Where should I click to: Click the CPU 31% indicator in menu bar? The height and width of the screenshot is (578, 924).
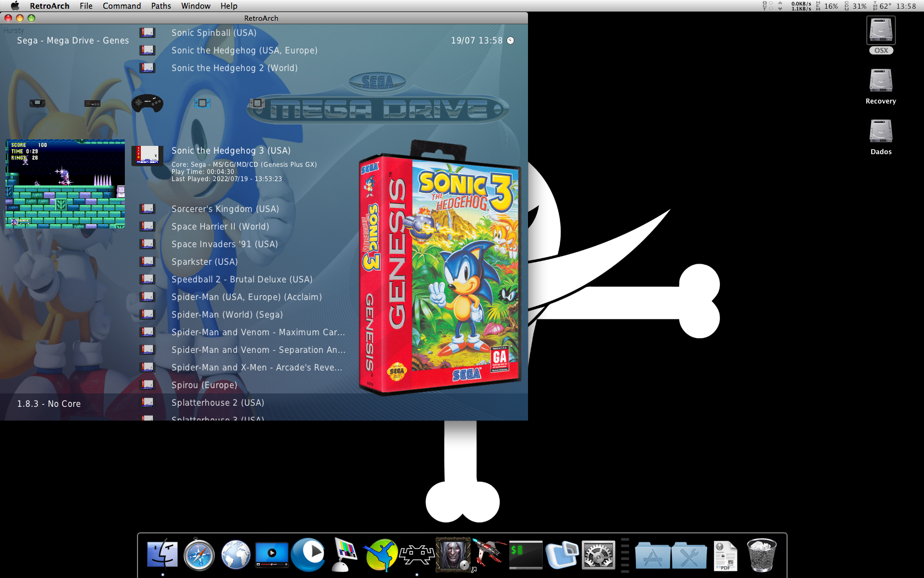(855, 6)
